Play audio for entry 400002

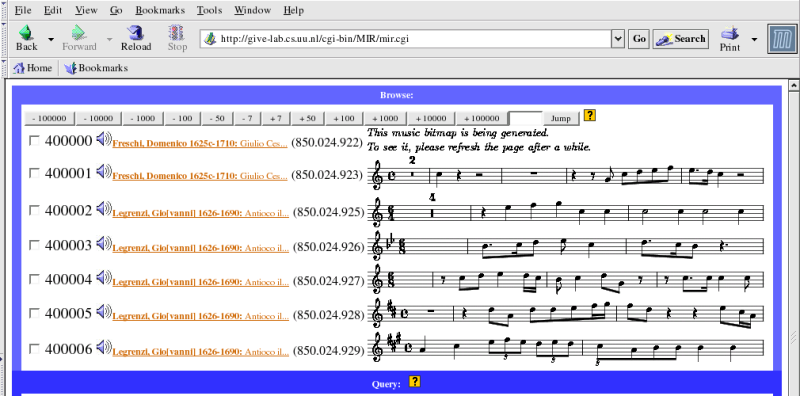tap(104, 208)
